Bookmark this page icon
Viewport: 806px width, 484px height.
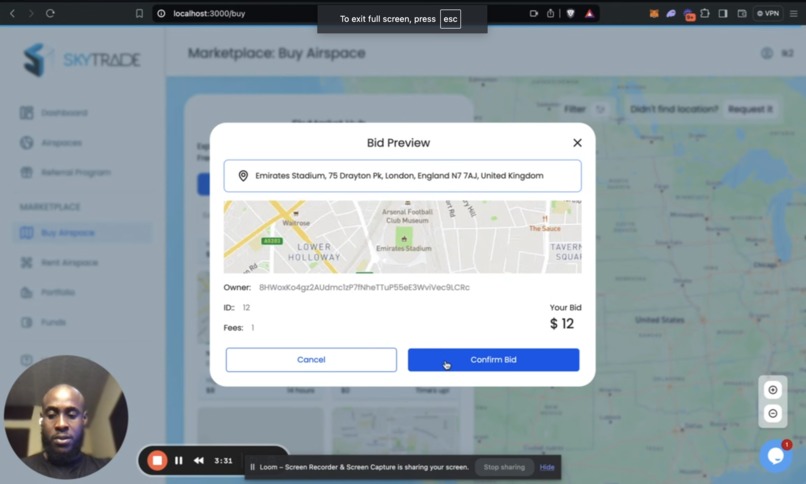[139, 13]
